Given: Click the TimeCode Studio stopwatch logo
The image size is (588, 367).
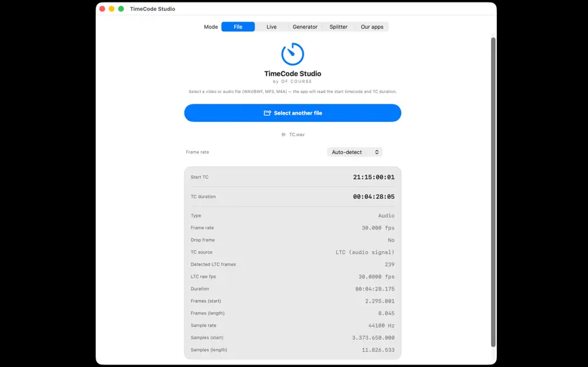Looking at the screenshot, I should click(x=293, y=54).
